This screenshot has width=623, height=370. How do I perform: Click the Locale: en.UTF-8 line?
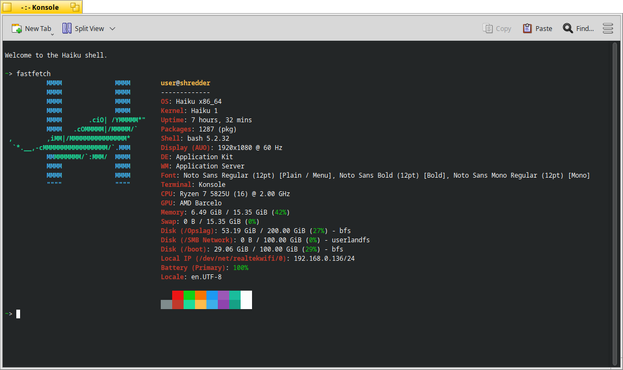click(x=191, y=277)
